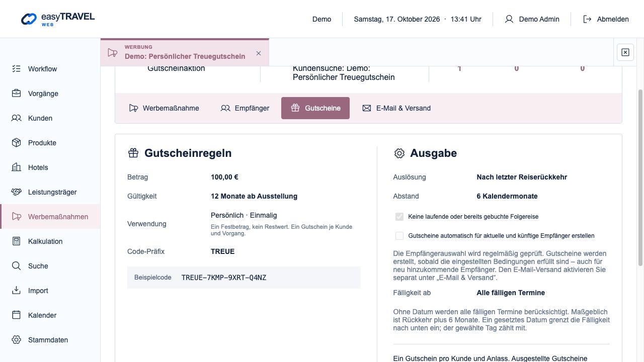Open the E-Mail & Versand tab
This screenshot has height=362, width=644.
(x=396, y=108)
